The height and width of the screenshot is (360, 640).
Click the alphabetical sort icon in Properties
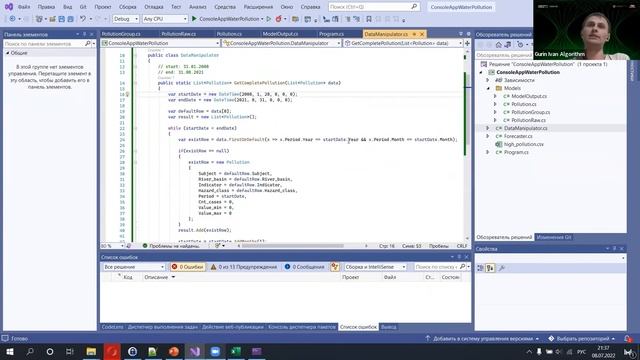(490, 268)
